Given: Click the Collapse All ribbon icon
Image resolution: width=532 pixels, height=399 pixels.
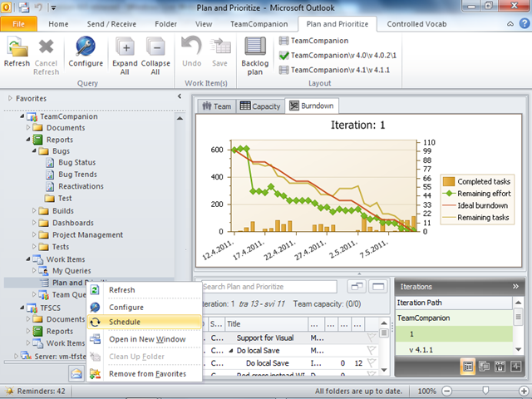Looking at the screenshot, I should pyautogui.click(x=155, y=47).
